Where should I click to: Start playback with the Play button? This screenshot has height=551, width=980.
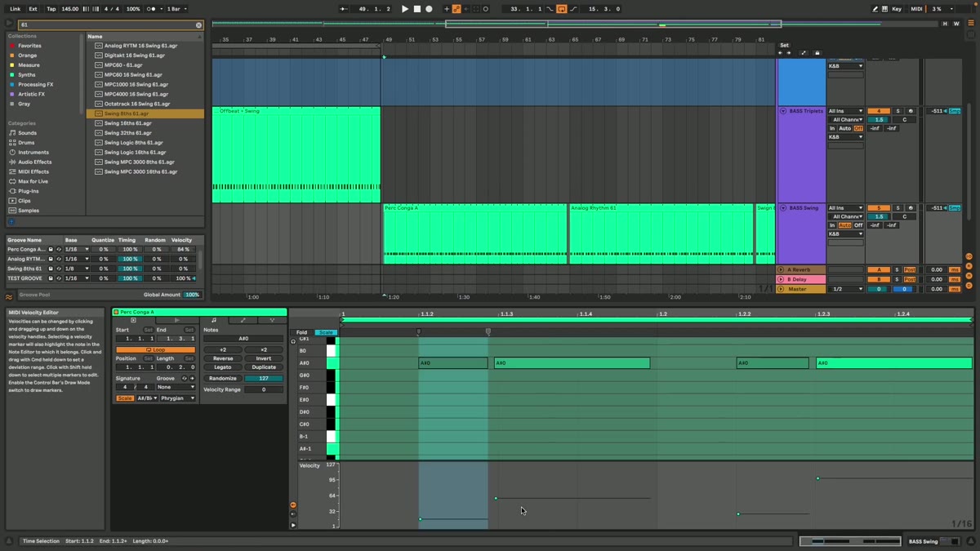[x=404, y=9]
